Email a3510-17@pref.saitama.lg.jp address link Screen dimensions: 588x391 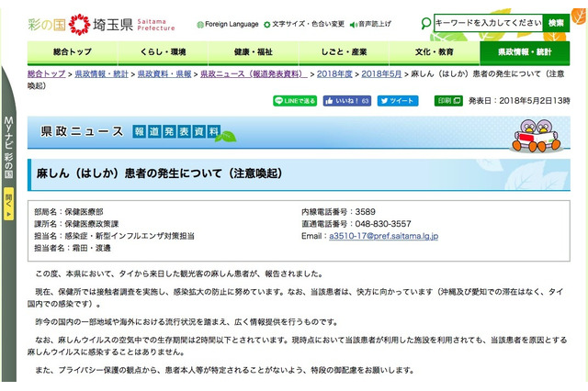384,236
